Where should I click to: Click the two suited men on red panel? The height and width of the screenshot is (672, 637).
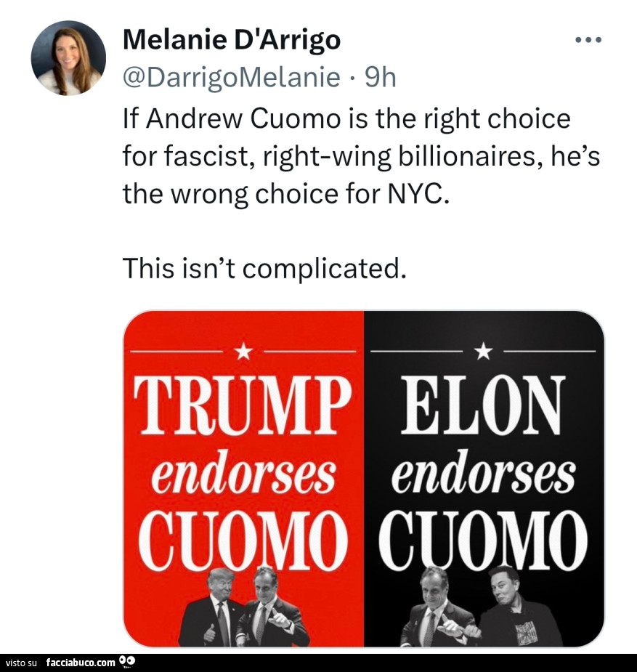pyautogui.click(x=245, y=609)
